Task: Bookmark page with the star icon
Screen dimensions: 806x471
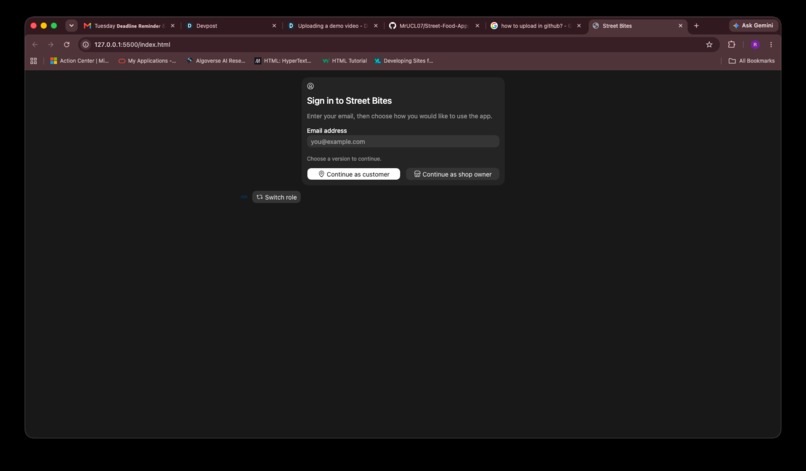Action: 709,45
